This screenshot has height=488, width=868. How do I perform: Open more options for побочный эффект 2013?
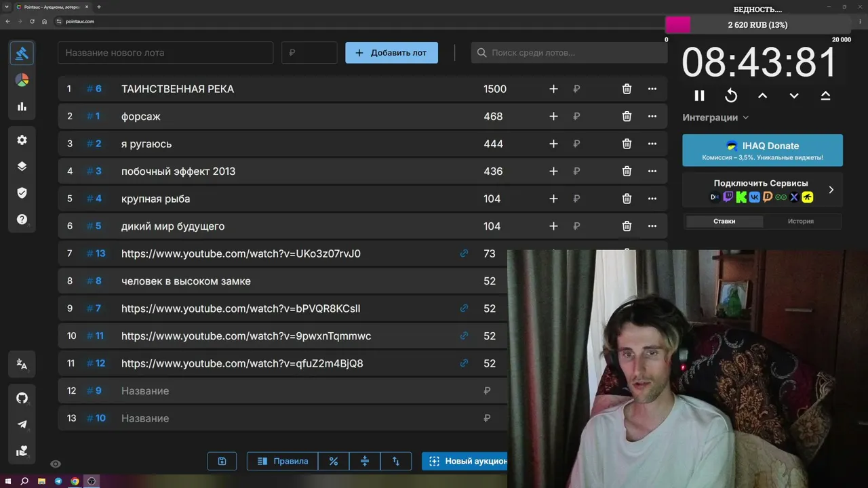tap(652, 171)
